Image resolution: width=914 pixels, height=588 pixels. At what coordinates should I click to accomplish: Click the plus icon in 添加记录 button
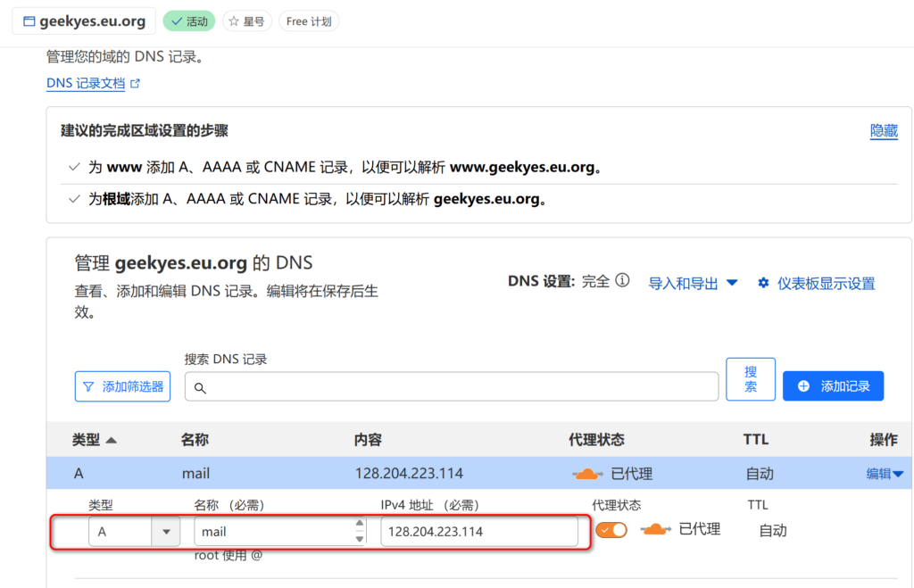click(803, 386)
